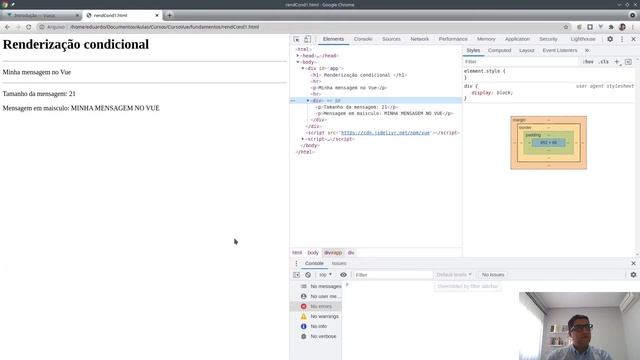The image size is (640, 360).
Task: Bookmark page using the star icon
Action: [x=566, y=27]
